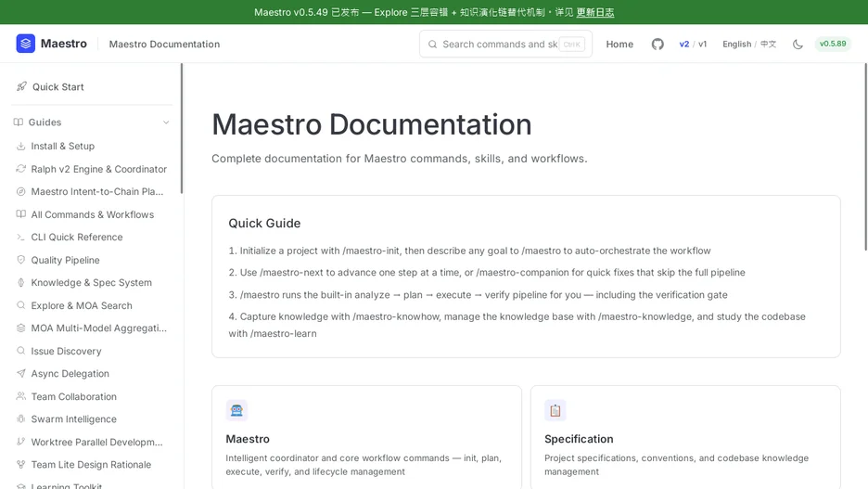Click the Async Delegation send icon
Viewport: 868px width, 489px height.
[21, 373]
